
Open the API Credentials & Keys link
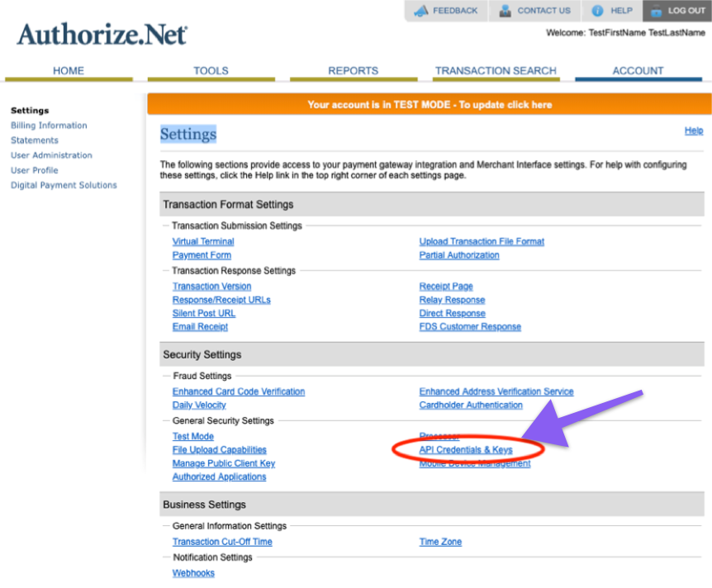[466, 450]
